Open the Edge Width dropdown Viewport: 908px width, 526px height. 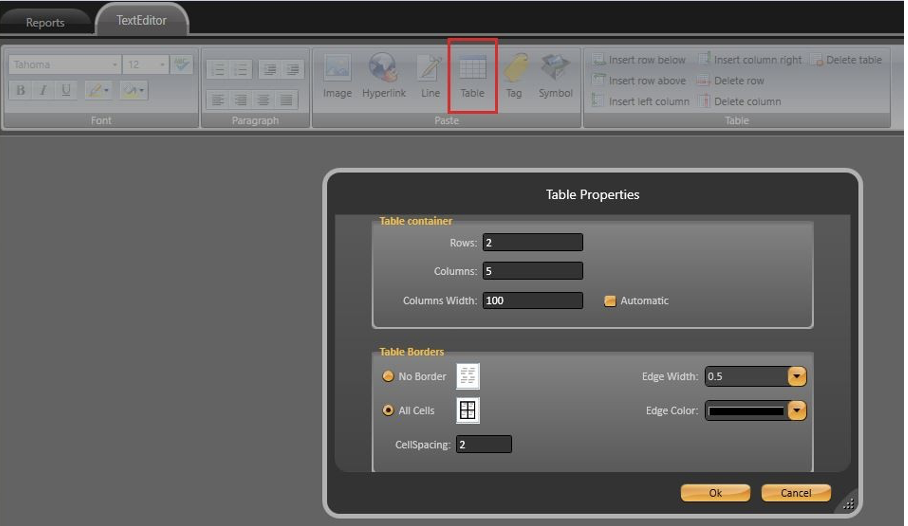797,377
